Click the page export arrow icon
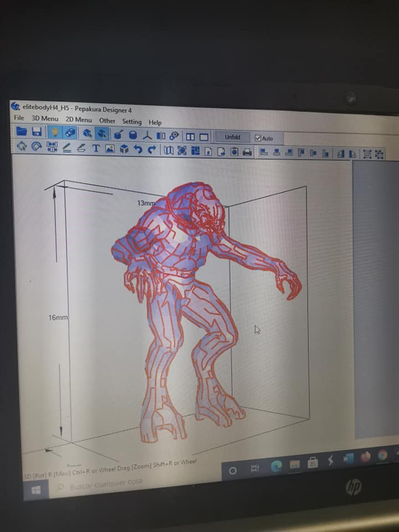 tap(221, 152)
